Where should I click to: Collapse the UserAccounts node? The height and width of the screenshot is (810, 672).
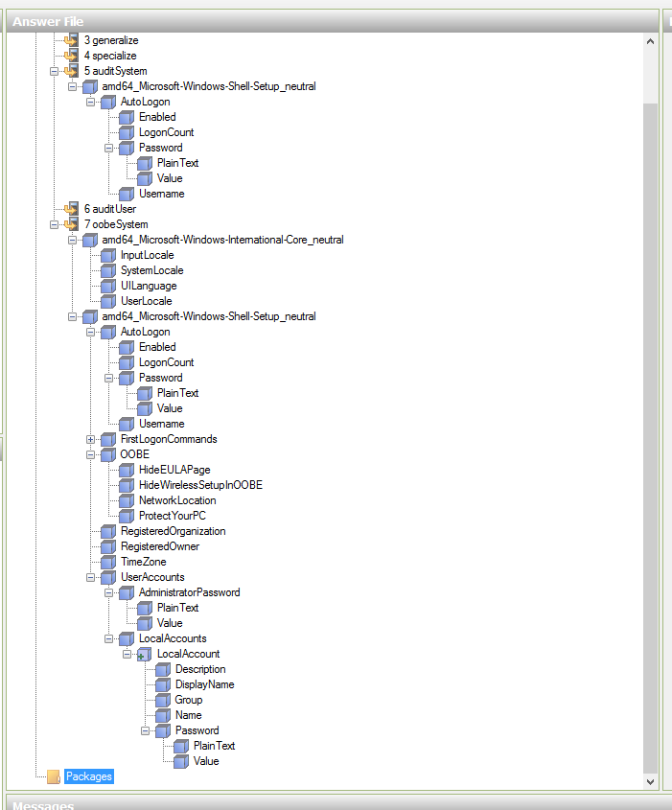click(90, 577)
